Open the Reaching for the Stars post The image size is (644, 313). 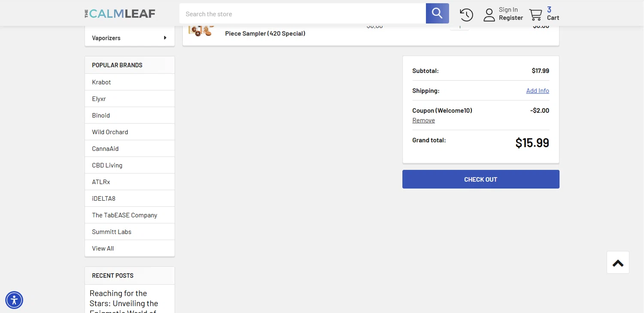tap(124, 302)
